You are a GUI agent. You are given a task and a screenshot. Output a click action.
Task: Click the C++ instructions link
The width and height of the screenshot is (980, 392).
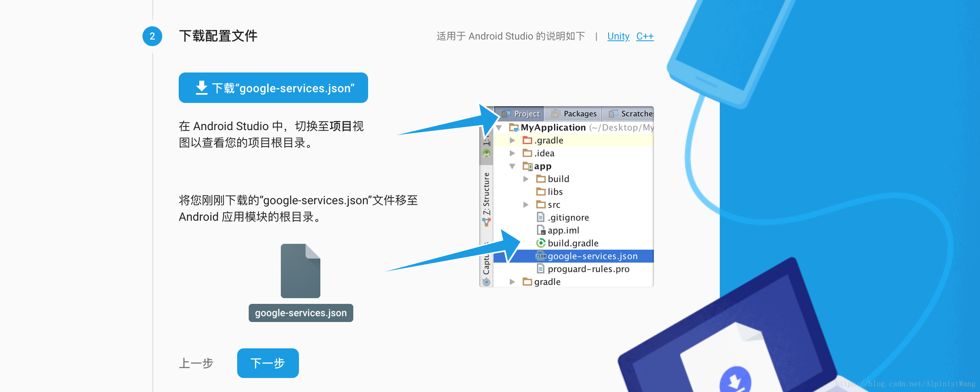point(645,36)
